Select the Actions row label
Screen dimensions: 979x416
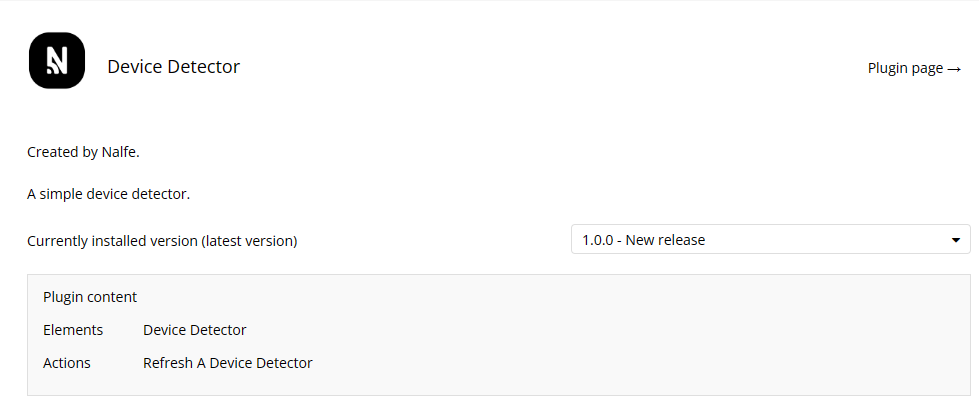pyautogui.click(x=67, y=363)
